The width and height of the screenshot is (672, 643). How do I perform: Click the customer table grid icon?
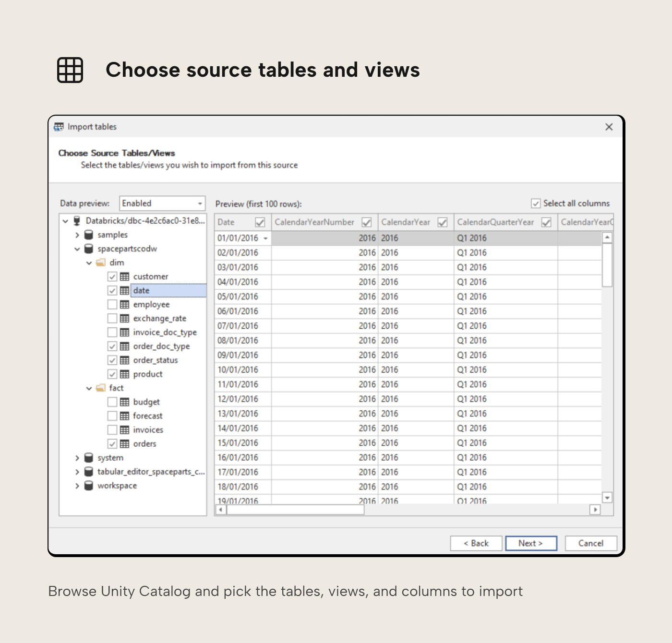[x=125, y=276]
